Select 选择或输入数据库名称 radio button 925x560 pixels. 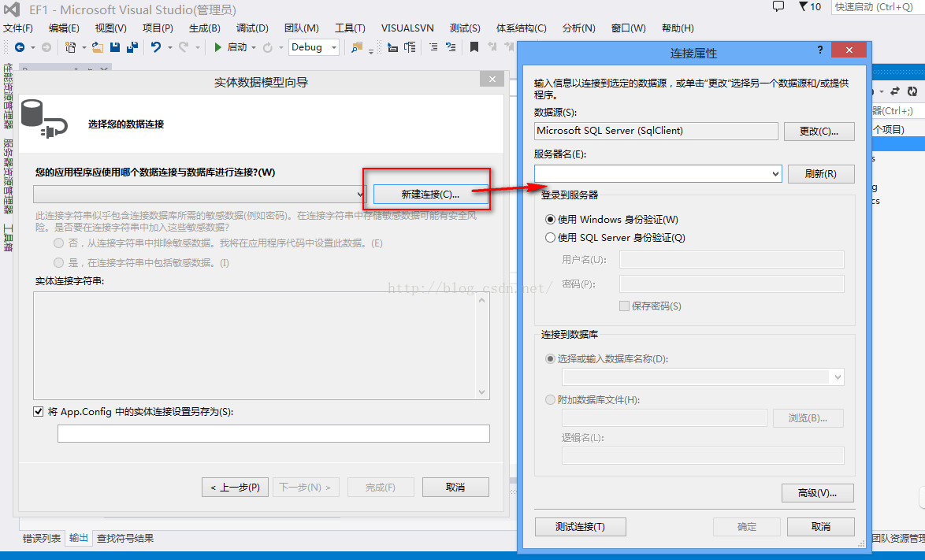pyautogui.click(x=550, y=359)
